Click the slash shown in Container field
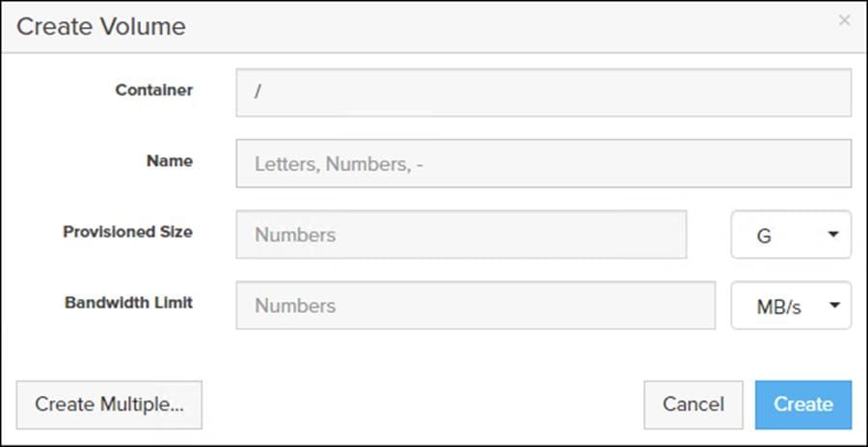Screen dimensions: 868x447 pyautogui.click(x=258, y=94)
